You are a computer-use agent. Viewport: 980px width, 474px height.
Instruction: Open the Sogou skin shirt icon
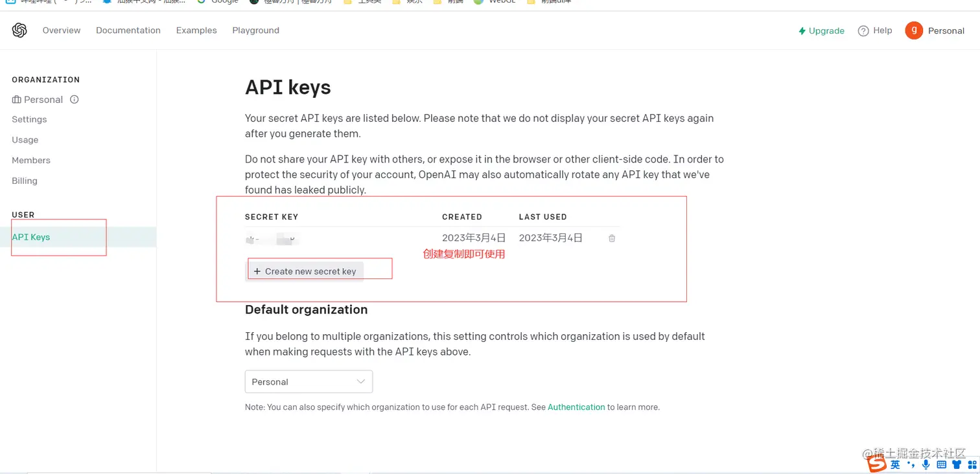957,465
